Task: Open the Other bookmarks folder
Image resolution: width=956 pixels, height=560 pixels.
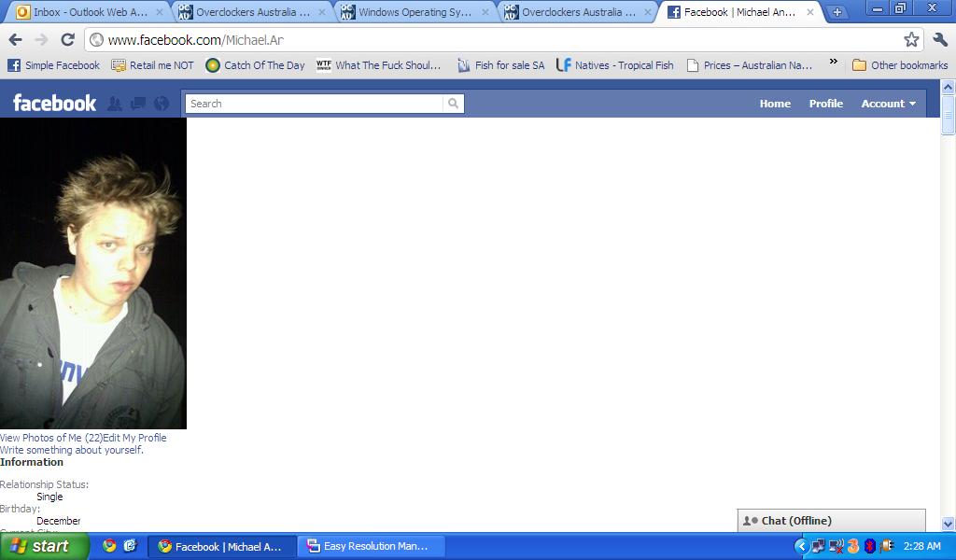Action: 900,65
